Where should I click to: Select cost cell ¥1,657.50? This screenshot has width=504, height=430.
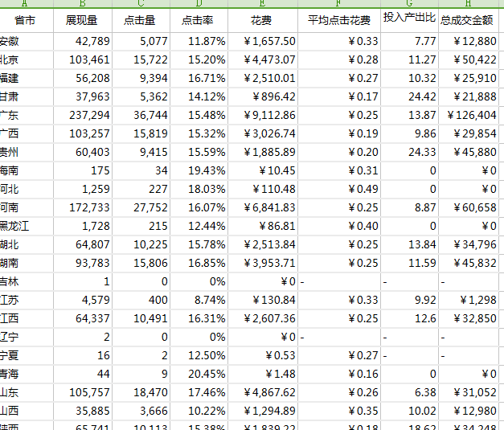point(263,42)
